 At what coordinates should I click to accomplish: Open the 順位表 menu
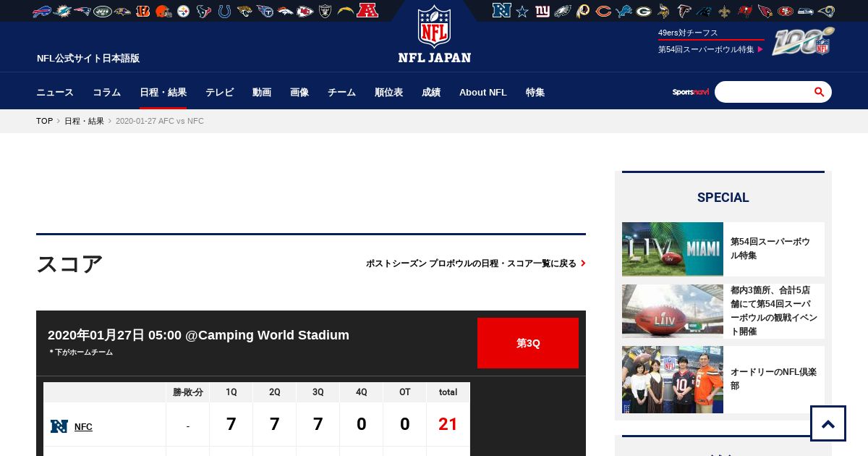(x=388, y=92)
